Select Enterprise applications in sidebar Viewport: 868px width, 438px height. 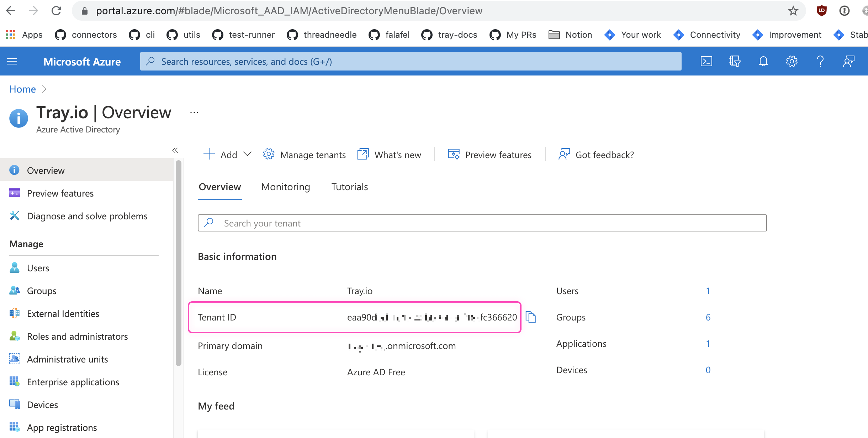tap(73, 382)
